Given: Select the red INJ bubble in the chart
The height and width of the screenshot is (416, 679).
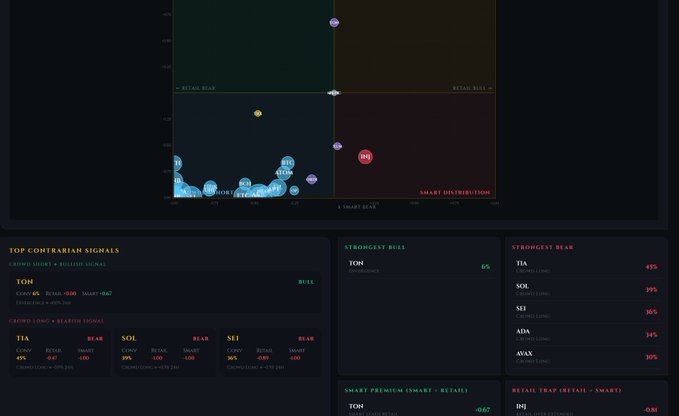Looking at the screenshot, I should [365, 157].
